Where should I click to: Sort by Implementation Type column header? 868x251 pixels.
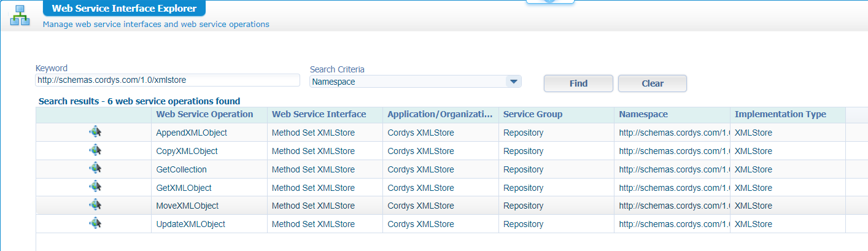tap(780, 114)
